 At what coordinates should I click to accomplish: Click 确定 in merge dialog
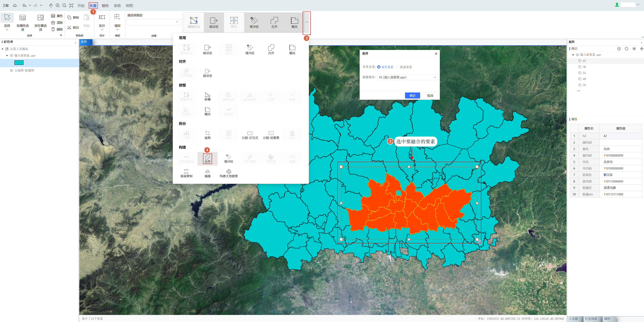[412, 96]
